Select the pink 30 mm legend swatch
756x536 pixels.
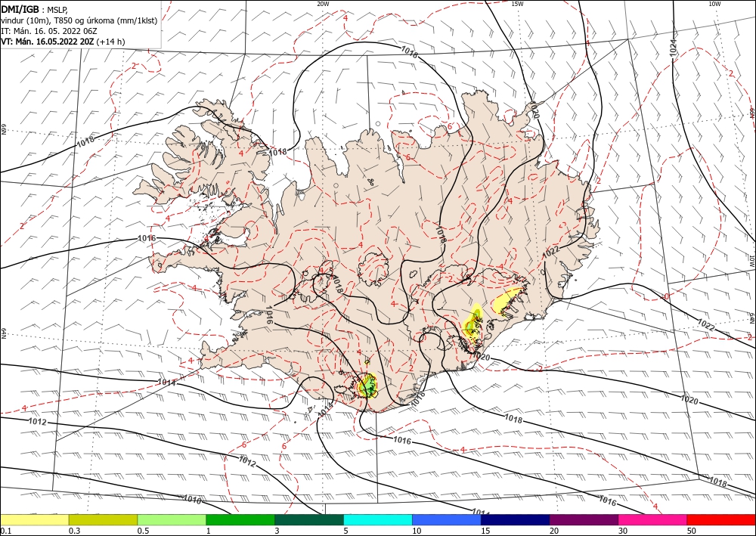point(653,519)
